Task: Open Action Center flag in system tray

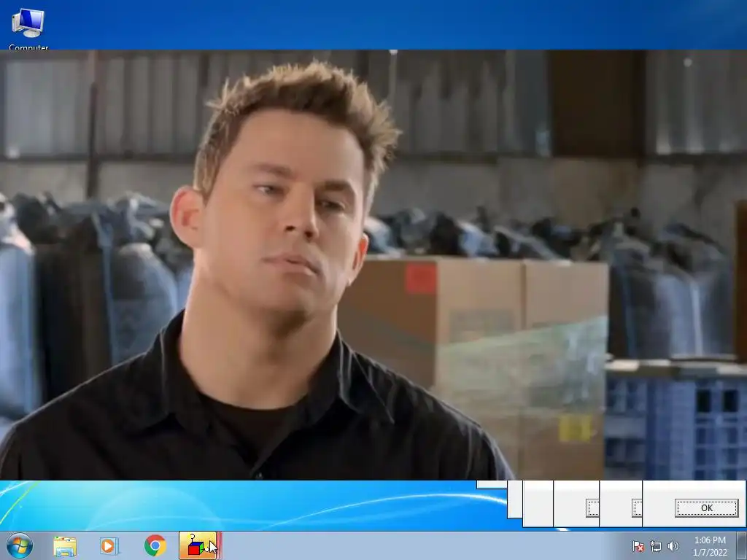Action: (638, 546)
